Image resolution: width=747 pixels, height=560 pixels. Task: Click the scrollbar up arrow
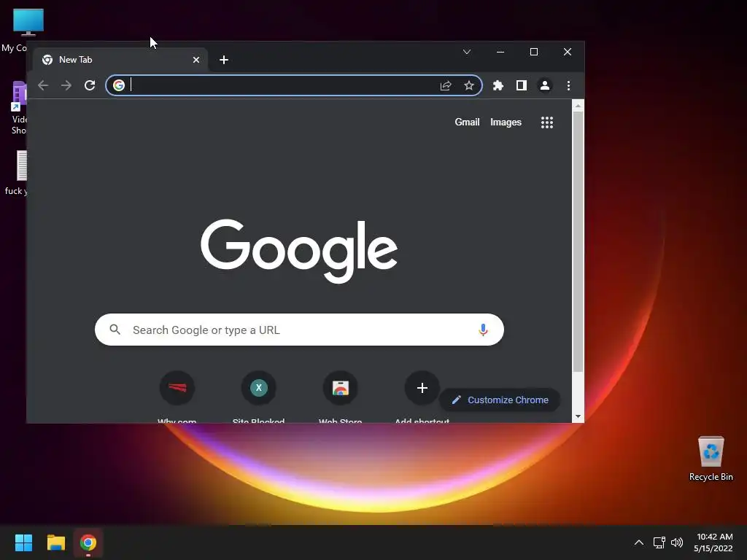(x=578, y=106)
